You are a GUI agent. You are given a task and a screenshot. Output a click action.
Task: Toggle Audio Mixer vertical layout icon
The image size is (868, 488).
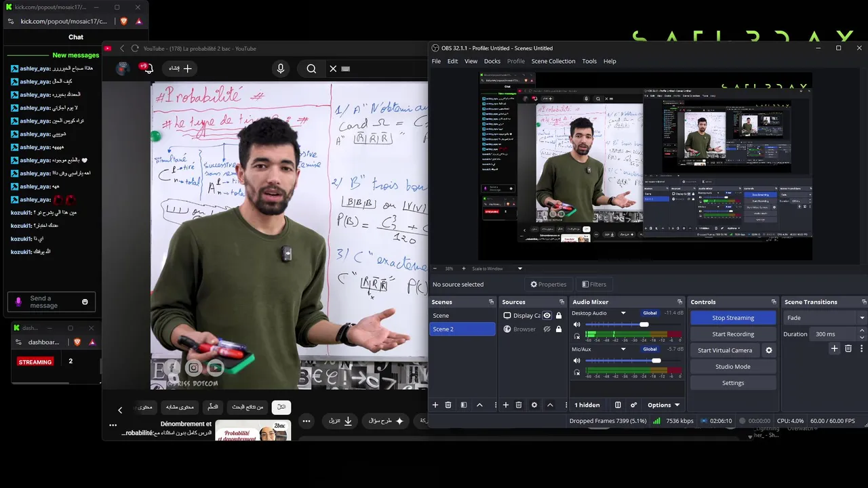tap(618, 405)
